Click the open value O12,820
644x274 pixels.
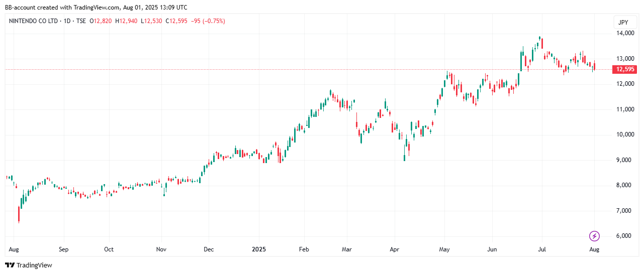click(x=101, y=21)
